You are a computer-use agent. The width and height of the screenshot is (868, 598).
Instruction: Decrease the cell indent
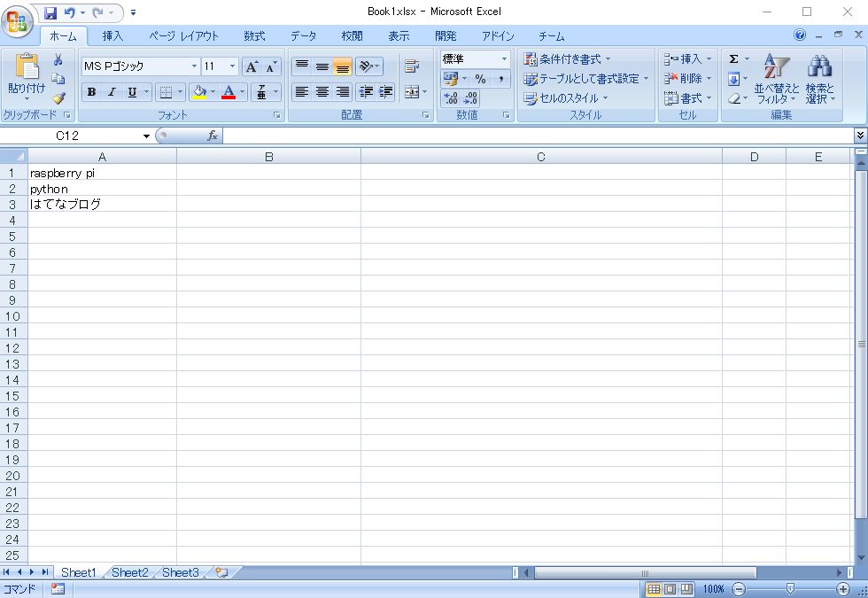click(366, 92)
